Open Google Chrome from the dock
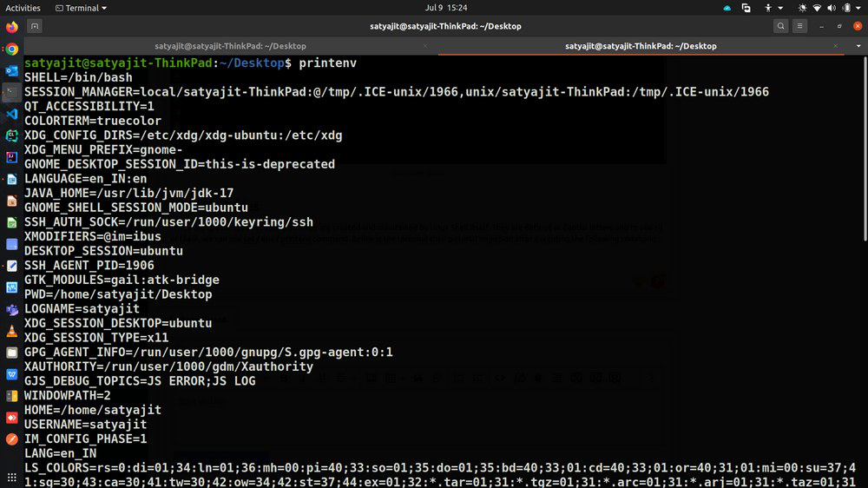The width and height of the screenshot is (868, 488). [x=11, y=49]
